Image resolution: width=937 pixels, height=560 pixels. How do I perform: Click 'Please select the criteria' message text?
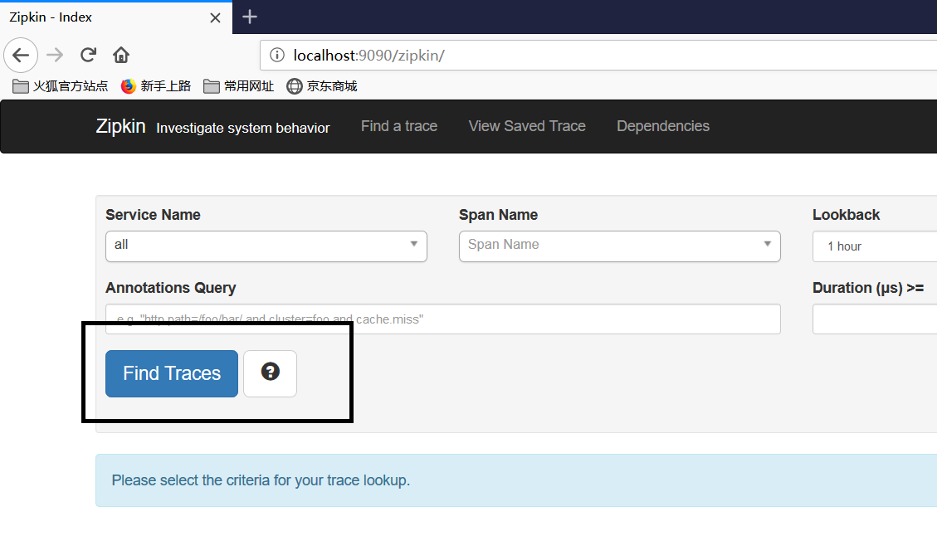pos(261,480)
